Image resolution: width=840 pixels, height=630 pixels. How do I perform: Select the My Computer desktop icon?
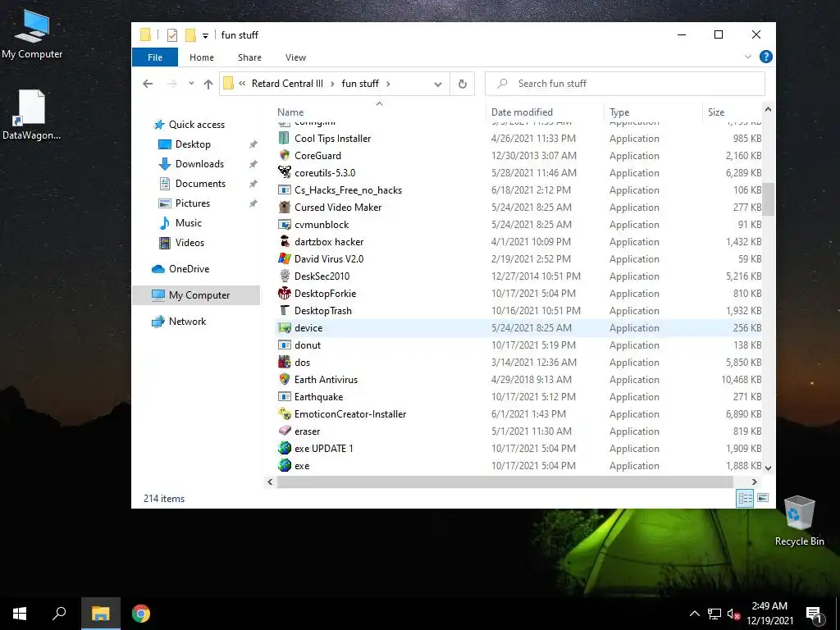(x=32, y=34)
